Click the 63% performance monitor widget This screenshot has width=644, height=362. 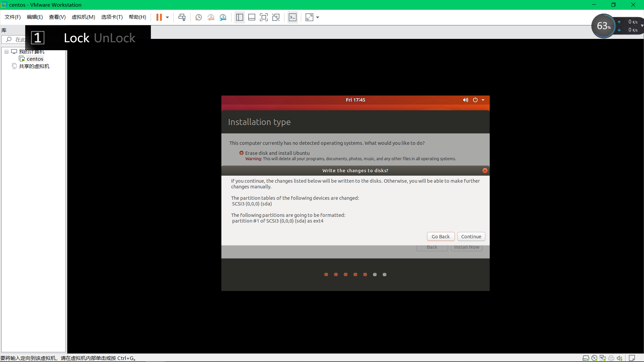point(603,26)
